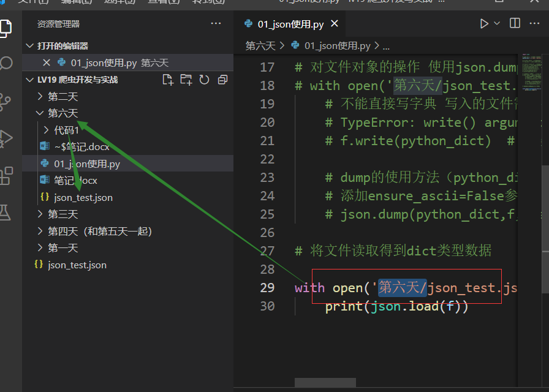Open run button dropdown arrow
The image size is (549, 392).
497,23
